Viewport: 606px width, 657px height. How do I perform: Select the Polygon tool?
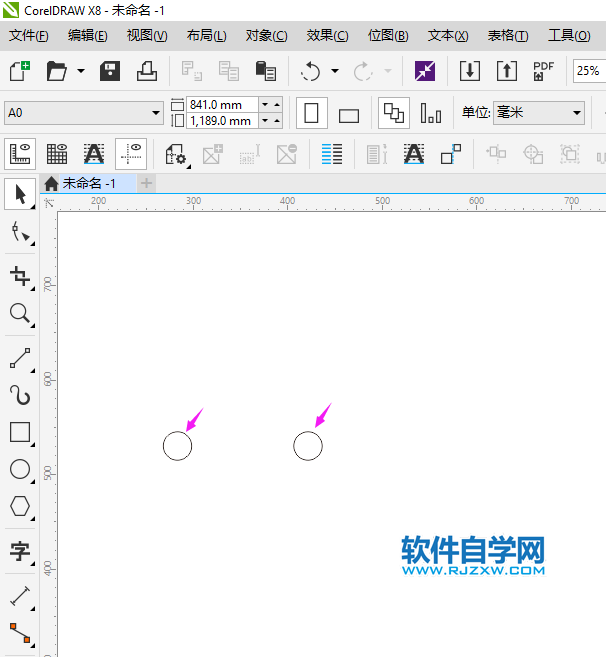pyautogui.click(x=19, y=506)
